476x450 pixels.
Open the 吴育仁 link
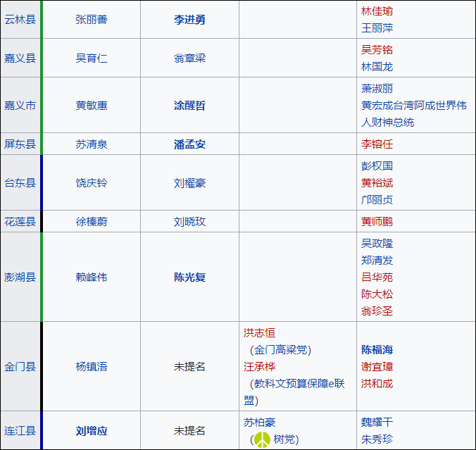(92, 58)
